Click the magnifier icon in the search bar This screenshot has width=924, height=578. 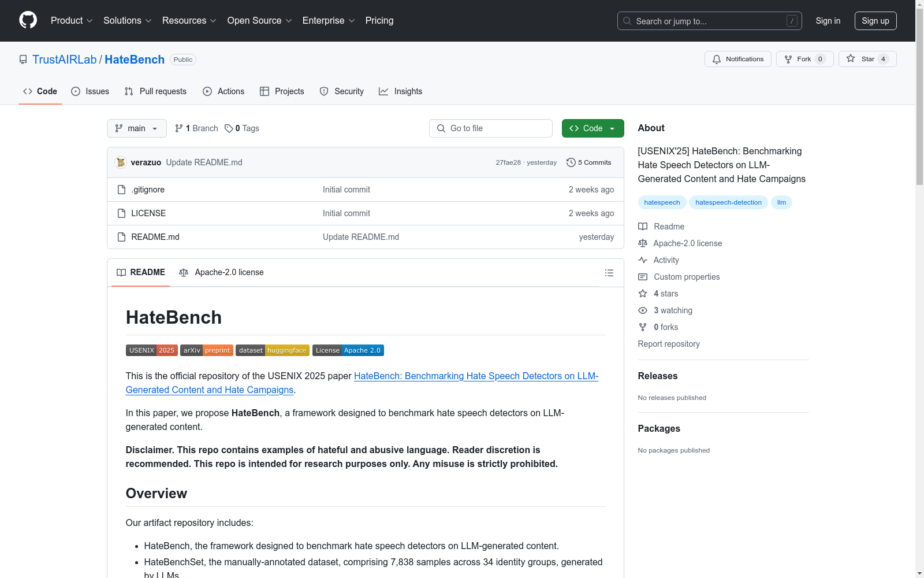pos(627,21)
